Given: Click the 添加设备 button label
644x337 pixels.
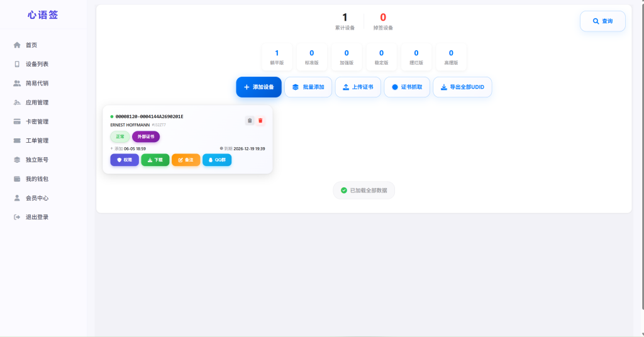Looking at the screenshot, I should [x=264, y=87].
